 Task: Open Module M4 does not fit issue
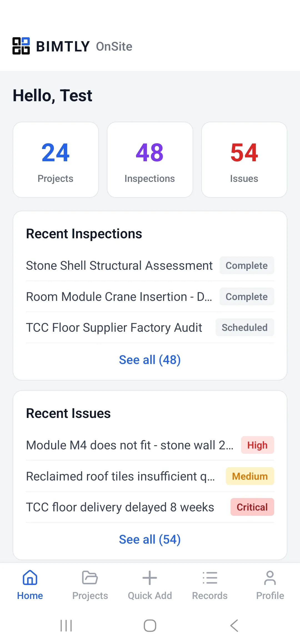pos(129,445)
